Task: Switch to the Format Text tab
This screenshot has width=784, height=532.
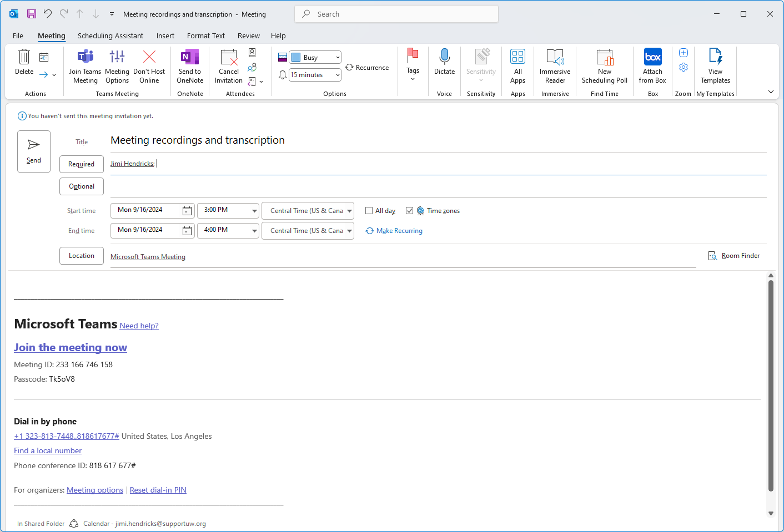Action: 206,36
